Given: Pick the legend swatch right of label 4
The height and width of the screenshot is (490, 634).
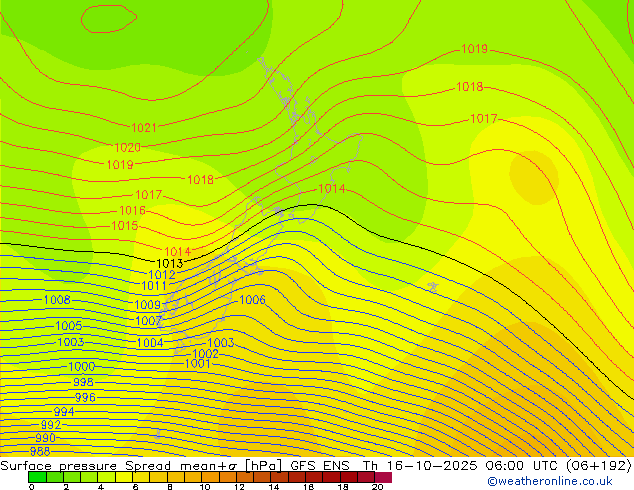Looking at the screenshot, I should point(107,477).
